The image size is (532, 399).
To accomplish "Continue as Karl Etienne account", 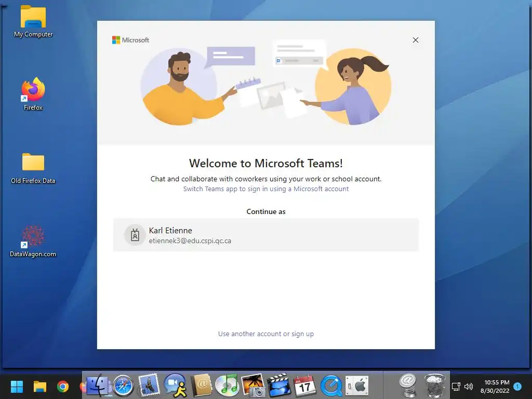I will point(266,235).
